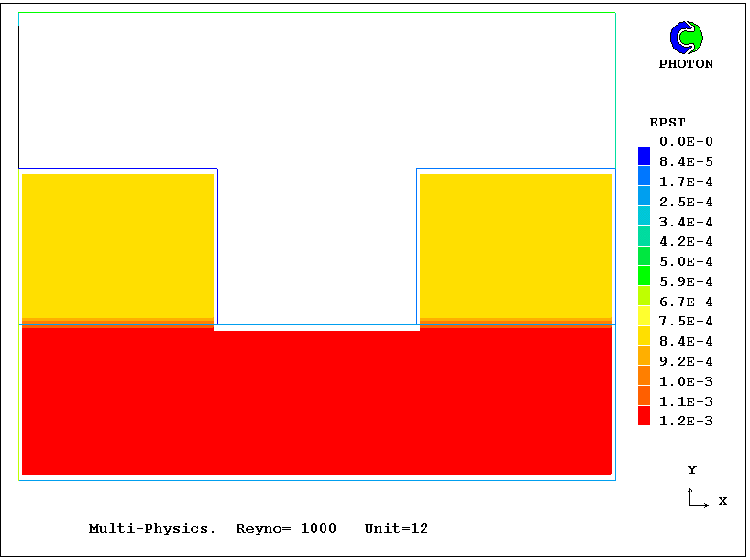The height and width of the screenshot is (560, 750).
Task: Select the cyan 3.4E-4 legend swatch
Action: tap(645, 215)
